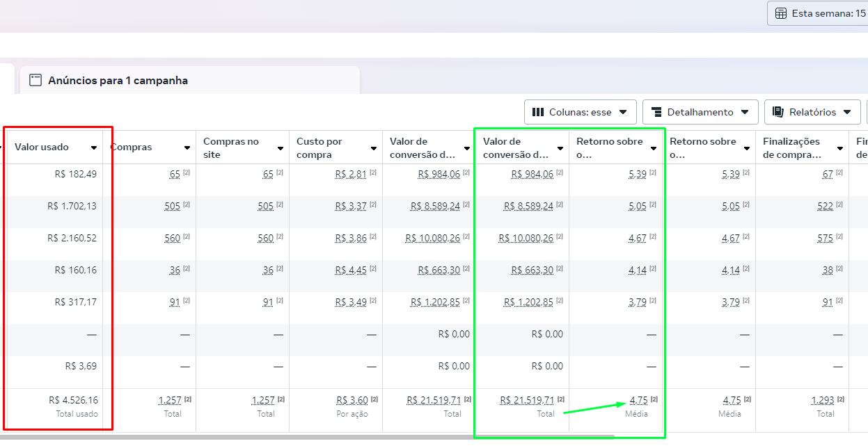Screen dimensions: 868x448
Task: Click the R$ 182,49 amount spent cell
Action: pyautogui.click(x=76, y=174)
